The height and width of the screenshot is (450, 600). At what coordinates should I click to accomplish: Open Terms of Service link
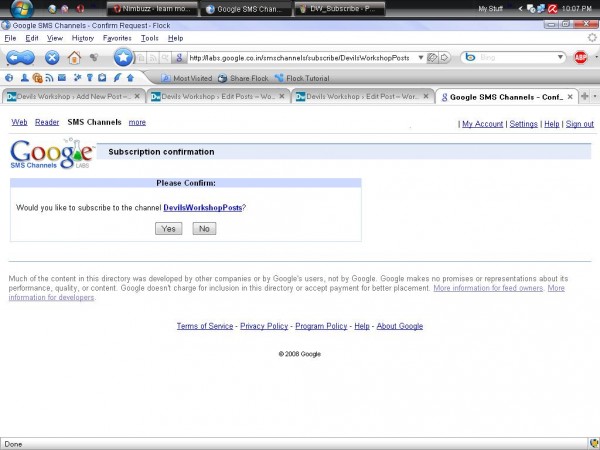[x=205, y=326]
